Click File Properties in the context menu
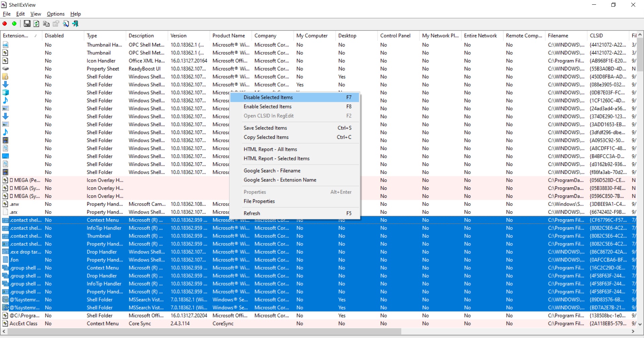 point(259,201)
